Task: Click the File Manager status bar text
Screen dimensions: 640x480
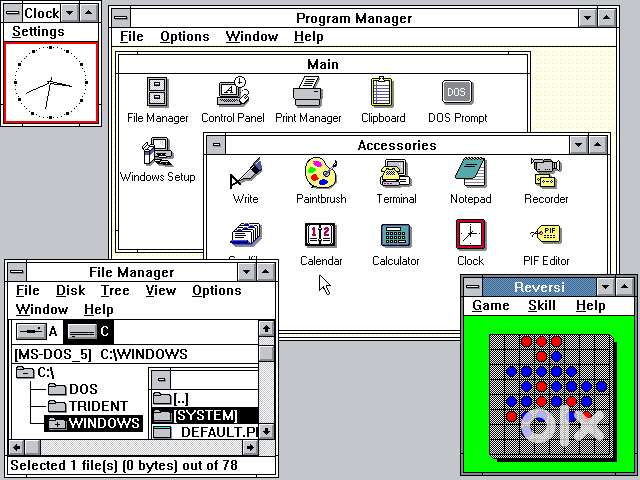Action: (124, 465)
